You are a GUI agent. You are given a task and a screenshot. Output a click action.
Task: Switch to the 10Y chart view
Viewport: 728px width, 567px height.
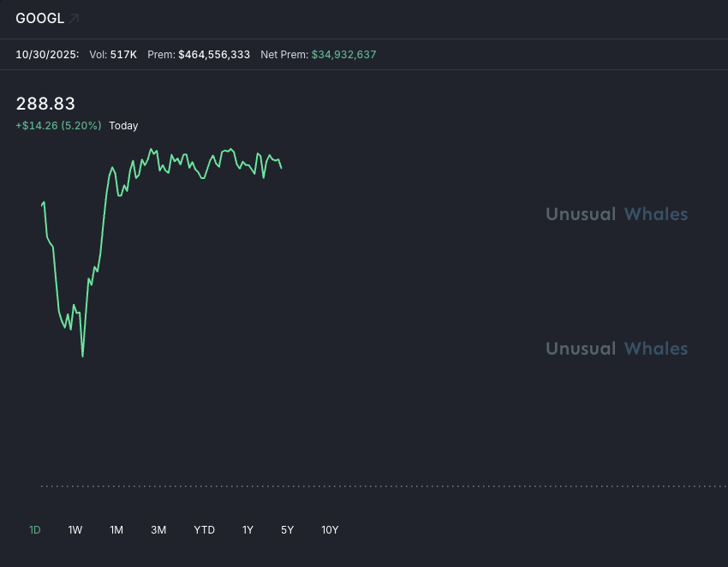coord(330,530)
